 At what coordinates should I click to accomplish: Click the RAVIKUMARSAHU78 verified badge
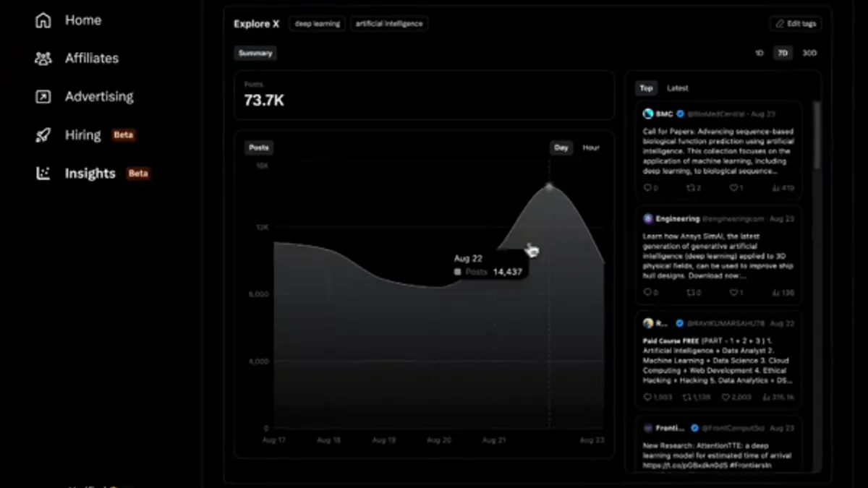click(680, 323)
